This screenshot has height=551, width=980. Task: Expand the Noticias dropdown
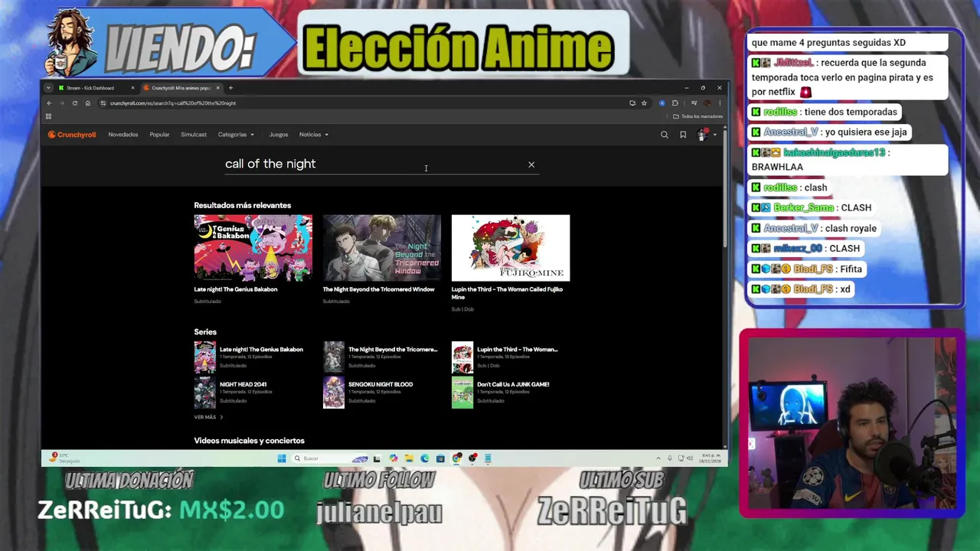point(314,135)
